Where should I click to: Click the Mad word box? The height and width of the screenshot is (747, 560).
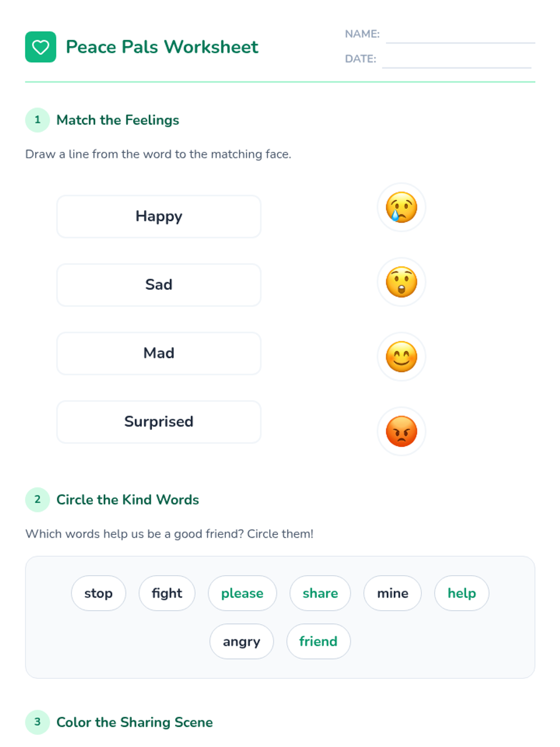tap(159, 353)
